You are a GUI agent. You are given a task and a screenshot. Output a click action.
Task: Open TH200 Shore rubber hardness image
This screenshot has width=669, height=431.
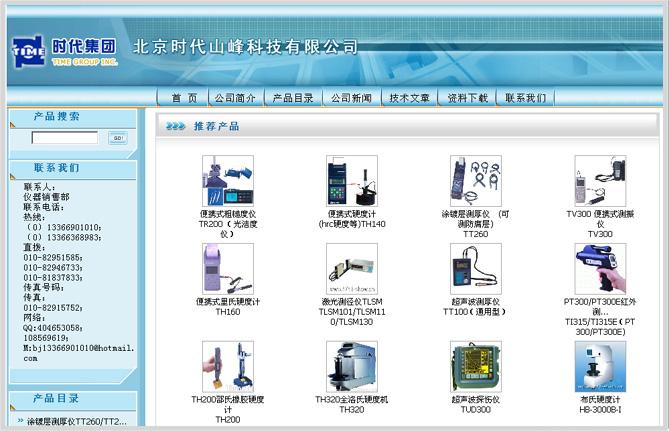[x=228, y=367]
